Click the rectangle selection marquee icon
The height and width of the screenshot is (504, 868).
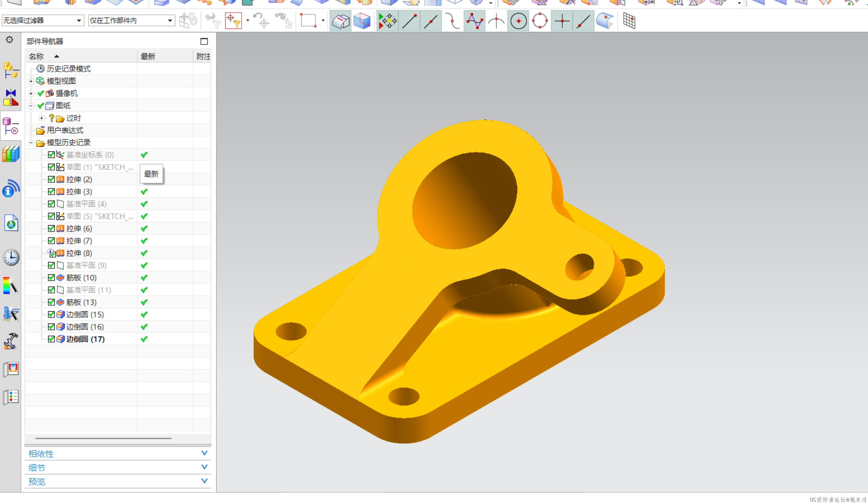coord(308,20)
